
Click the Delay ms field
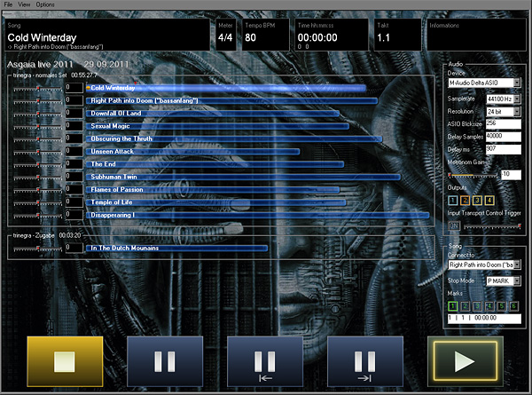tap(503, 149)
